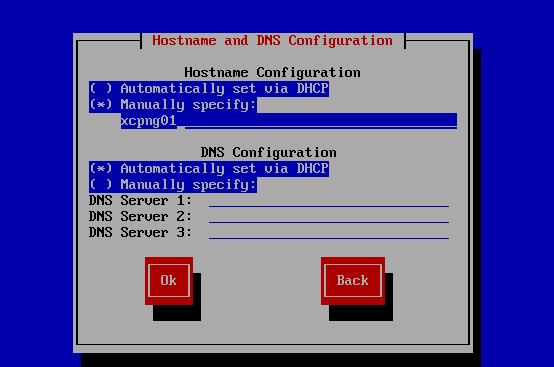The image size is (554, 367).
Task: Click the "DNS Server 1:" label text
Action: pos(140,201)
